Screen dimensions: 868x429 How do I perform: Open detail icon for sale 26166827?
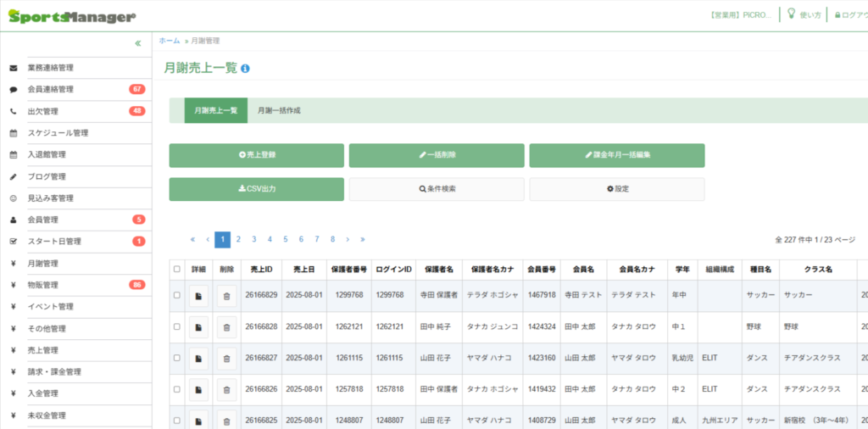[198, 358]
